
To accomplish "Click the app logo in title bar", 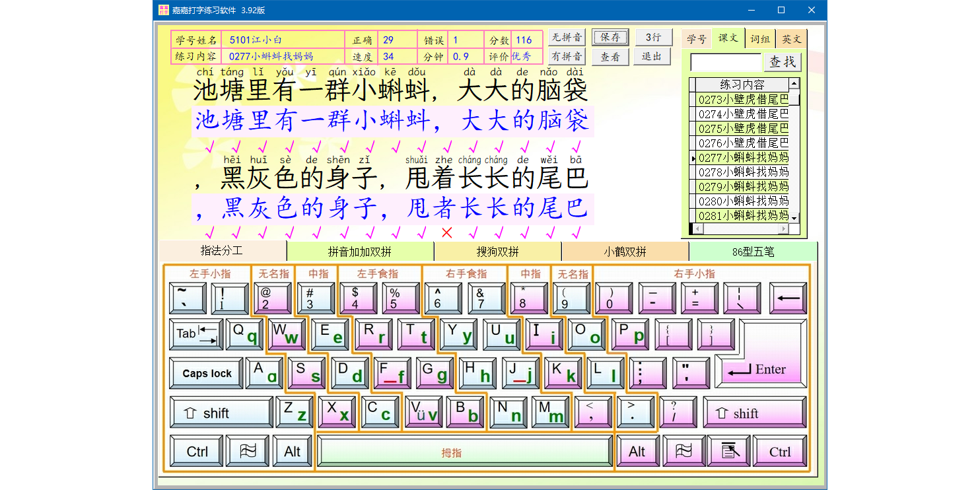I will [x=163, y=10].
